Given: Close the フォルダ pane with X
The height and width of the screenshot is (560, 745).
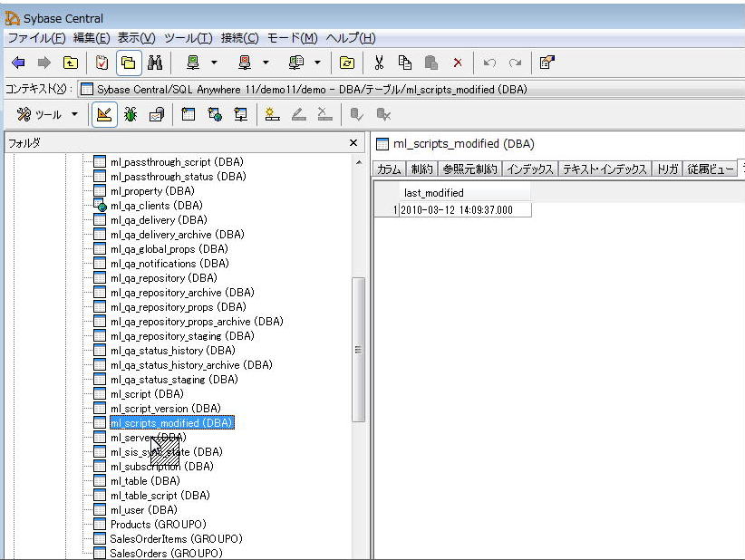Looking at the screenshot, I should pyautogui.click(x=353, y=143).
